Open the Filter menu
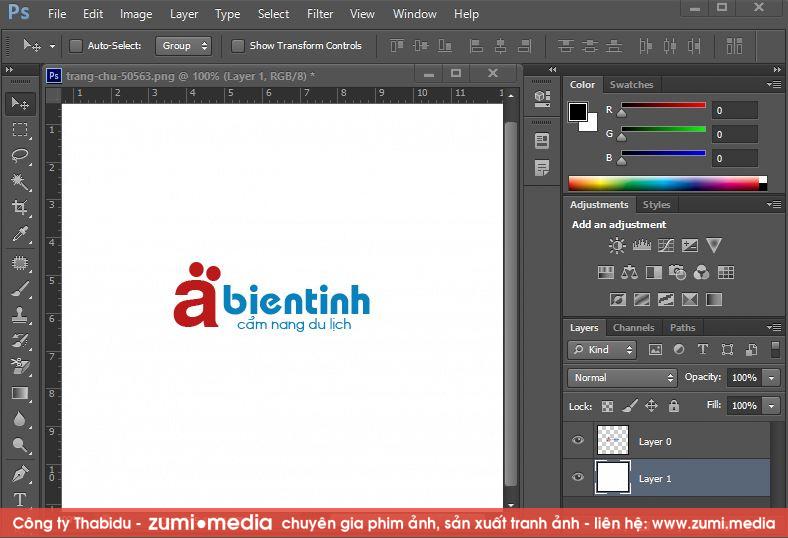 point(320,14)
